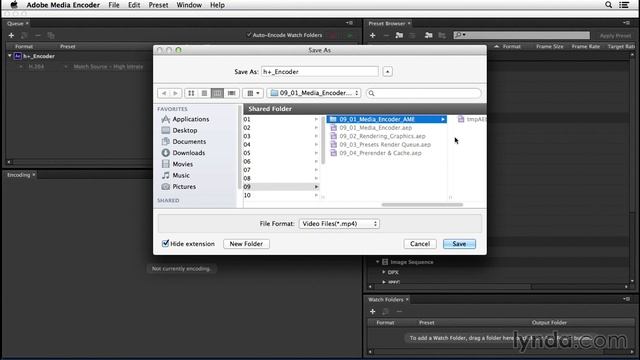Screen dimensions: 640x360
Task: Switch Save dialog to icon view
Action: [191, 93]
